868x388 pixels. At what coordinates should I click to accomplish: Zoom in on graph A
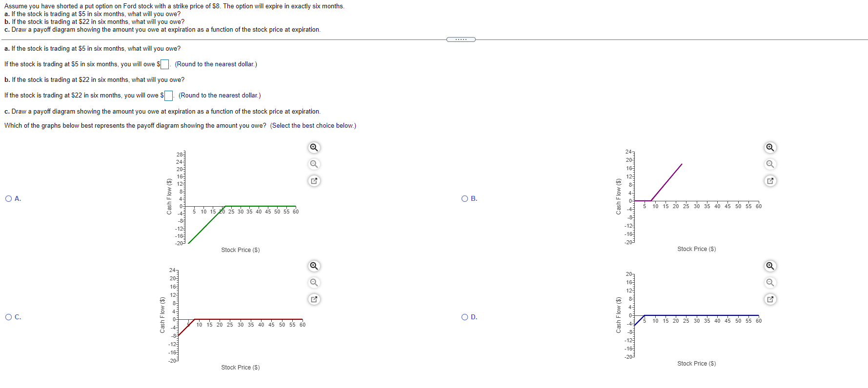pyautogui.click(x=314, y=147)
